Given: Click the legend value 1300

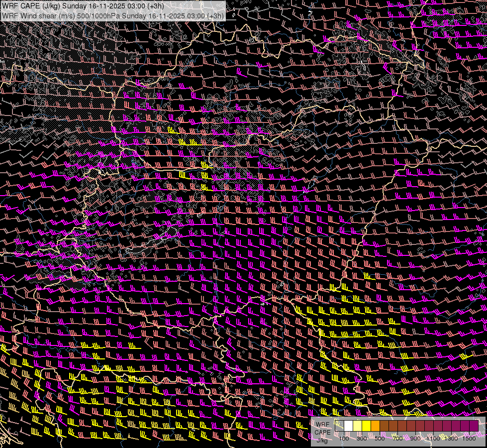Looking at the screenshot, I should (451, 439).
